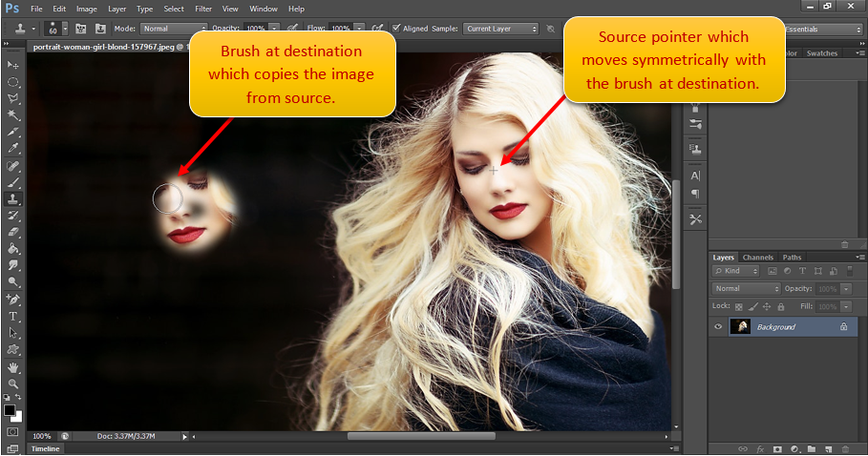
Task: Open the Layer menu
Action: coord(116,9)
